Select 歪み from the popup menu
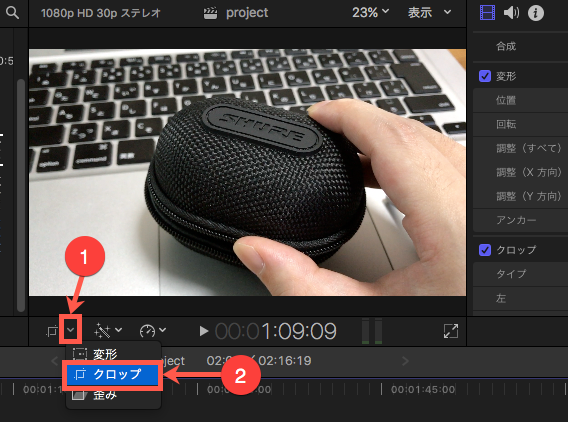This screenshot has height=422, width=568. [113, 395]
